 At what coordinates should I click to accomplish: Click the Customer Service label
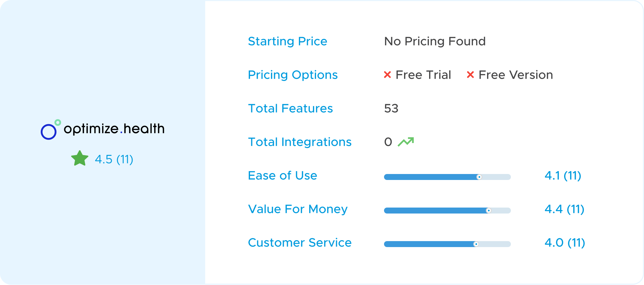pos(300,242)
